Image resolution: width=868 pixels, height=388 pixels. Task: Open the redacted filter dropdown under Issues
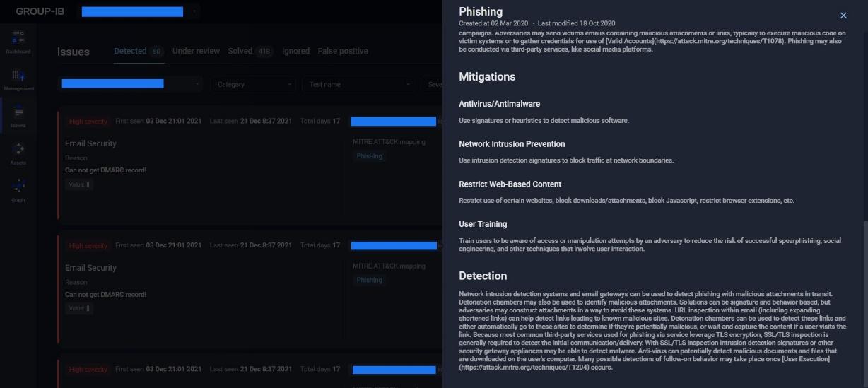[x=130, y=84]
